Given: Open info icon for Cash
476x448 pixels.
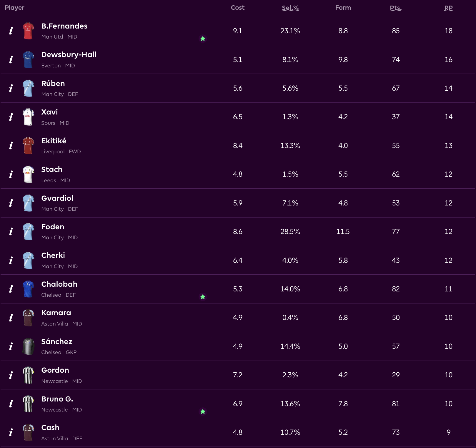Looking at the screenshot, I should (11, 432).
